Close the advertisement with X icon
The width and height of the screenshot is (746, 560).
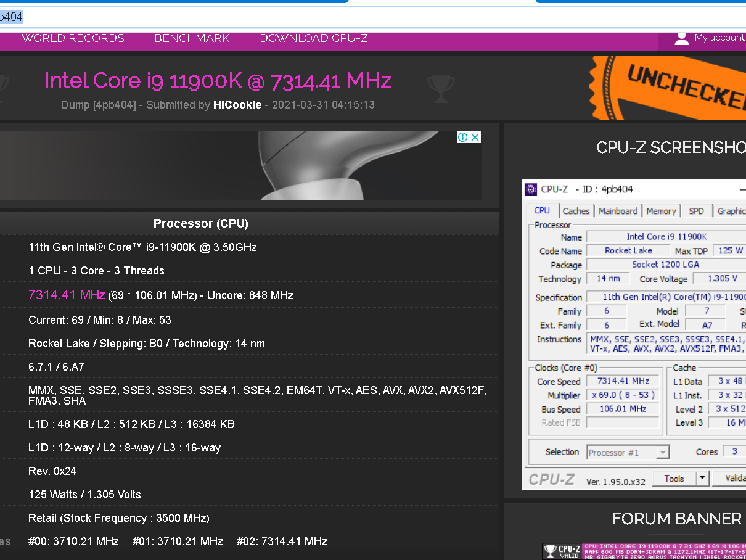click(475, 138)
